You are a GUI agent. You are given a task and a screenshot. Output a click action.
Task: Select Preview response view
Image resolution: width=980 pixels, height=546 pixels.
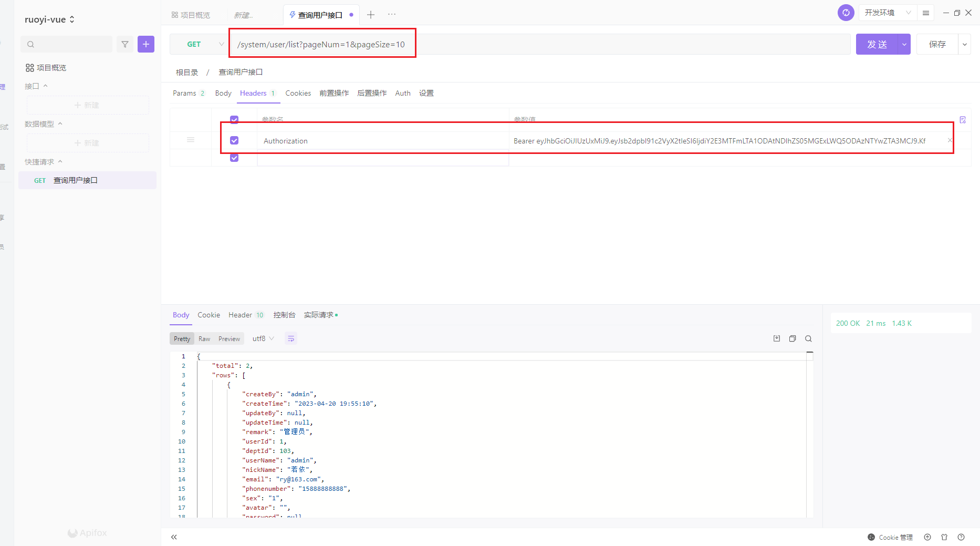229,339
